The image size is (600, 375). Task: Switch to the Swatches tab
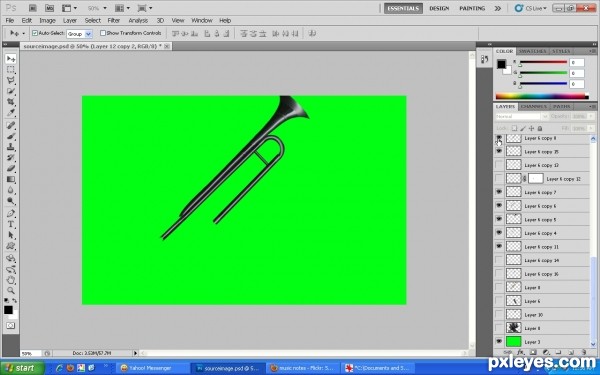(532, 51)
